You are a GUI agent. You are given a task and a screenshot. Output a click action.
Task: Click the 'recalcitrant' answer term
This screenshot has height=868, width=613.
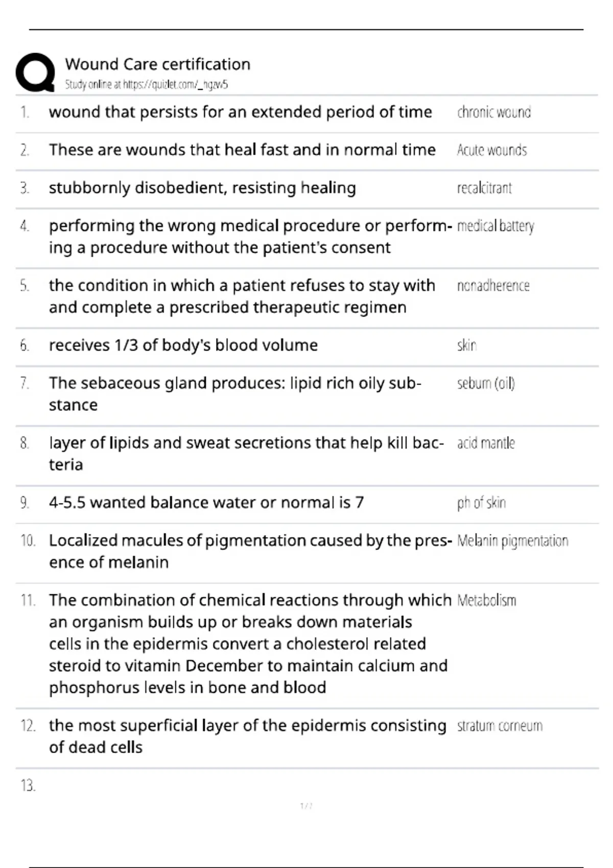coord(484,188)
